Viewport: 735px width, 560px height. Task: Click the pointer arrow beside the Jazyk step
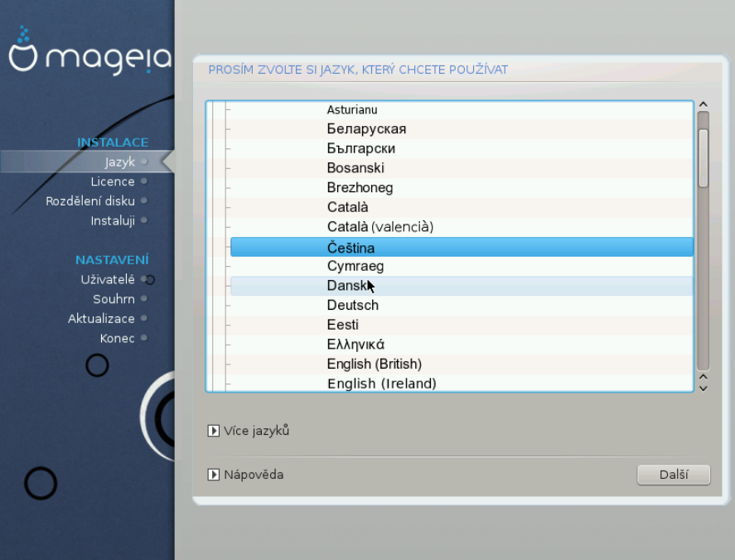tap(166, 162)
